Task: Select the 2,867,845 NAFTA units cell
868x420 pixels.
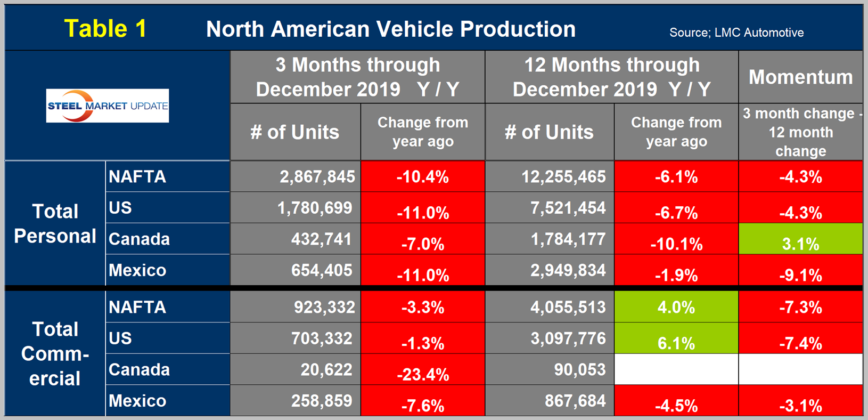Action: click(x=296, y=176)
